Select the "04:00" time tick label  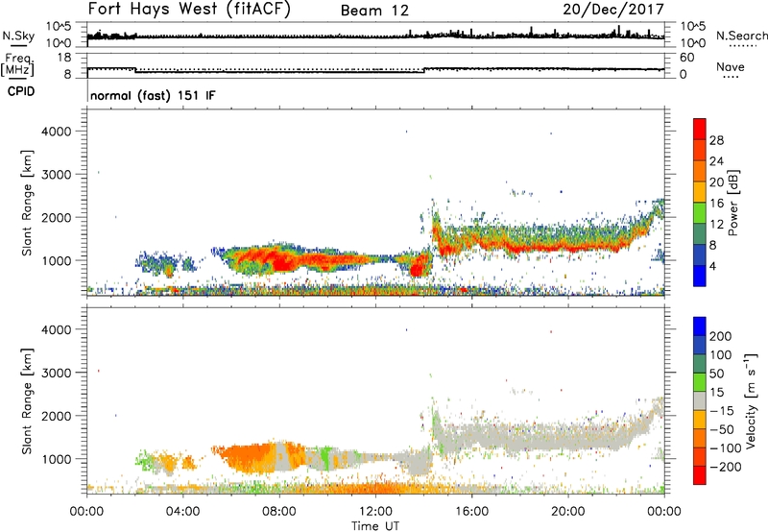point(182,512)
